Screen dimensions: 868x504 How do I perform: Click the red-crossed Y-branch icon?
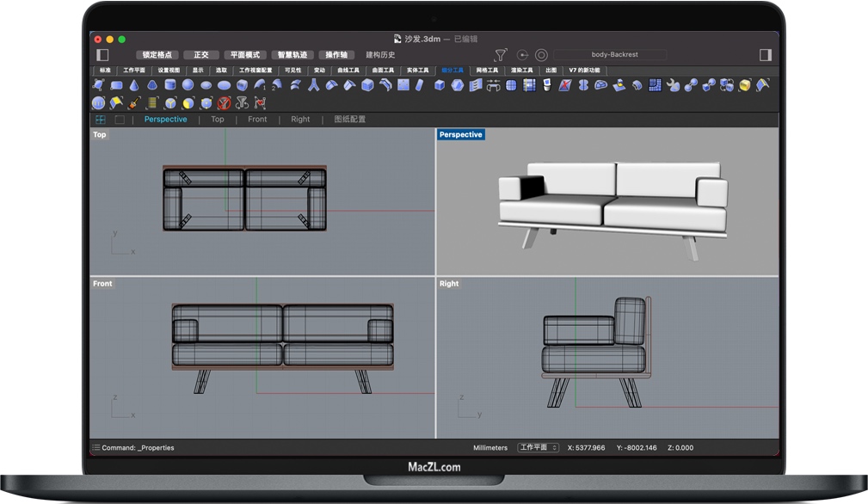tap(224, 102)
